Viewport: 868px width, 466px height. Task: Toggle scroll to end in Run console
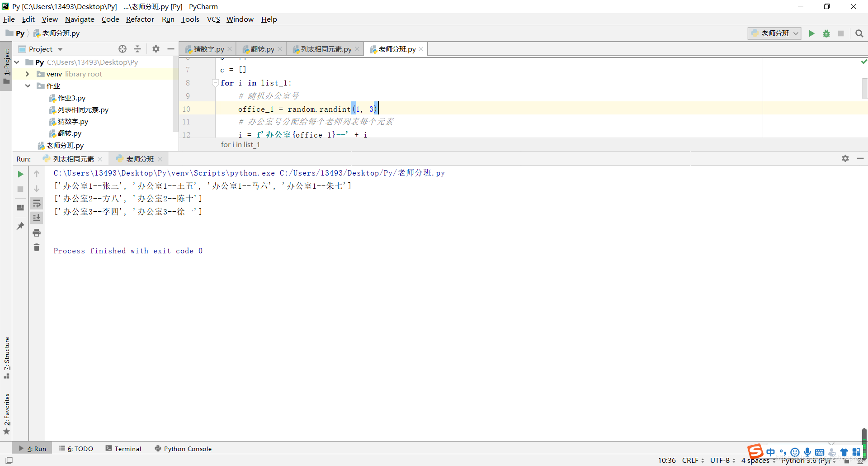[37, 218]
